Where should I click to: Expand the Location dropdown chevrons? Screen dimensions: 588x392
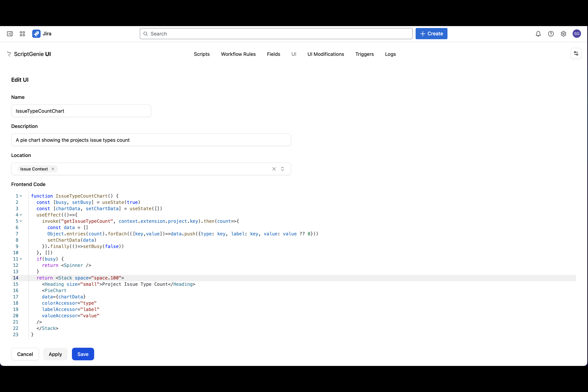pyautogui.click(x=282, y=169)
